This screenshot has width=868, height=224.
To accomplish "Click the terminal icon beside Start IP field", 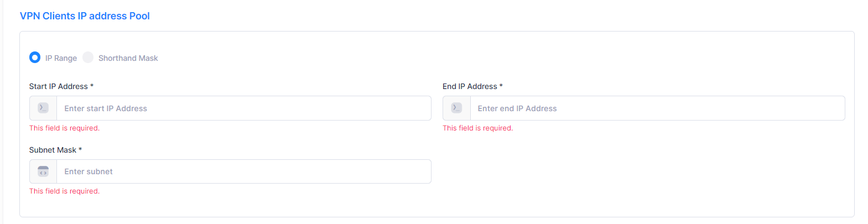I will (43, 108).
